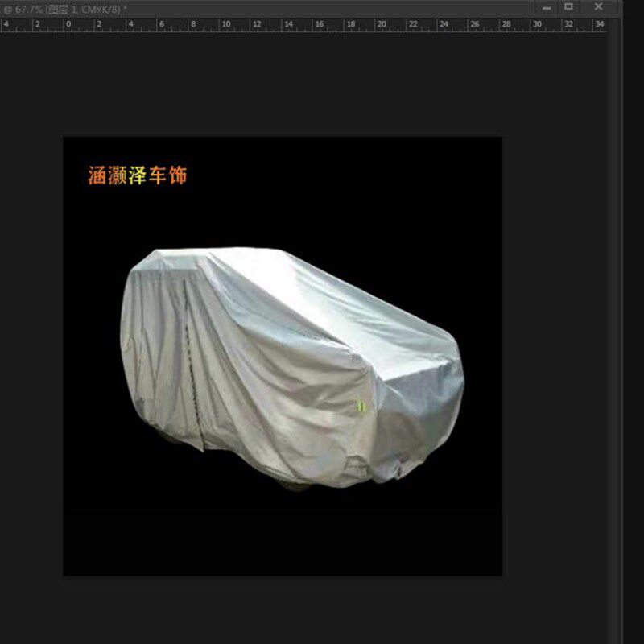644x644 pixels.
Task: Click the silver car cover image
Action: tap(292, 369)
